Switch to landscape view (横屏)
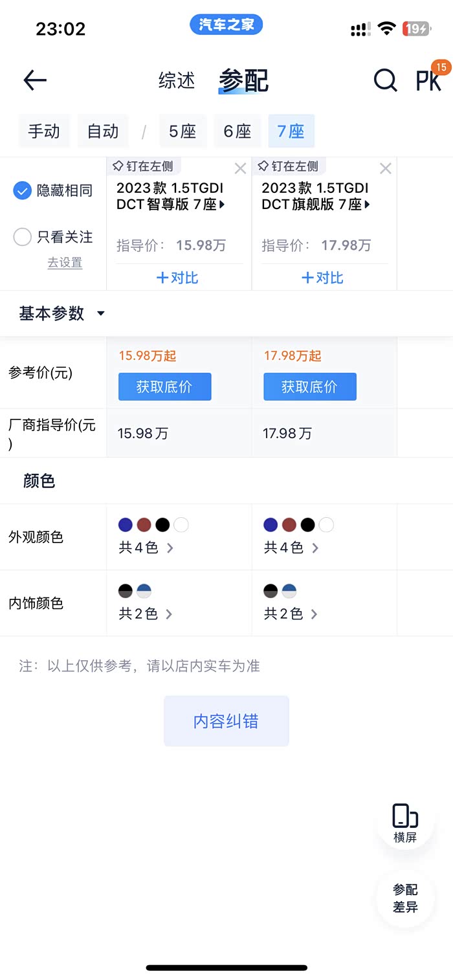Screen dimensions: 453x980 coord(405,822)
